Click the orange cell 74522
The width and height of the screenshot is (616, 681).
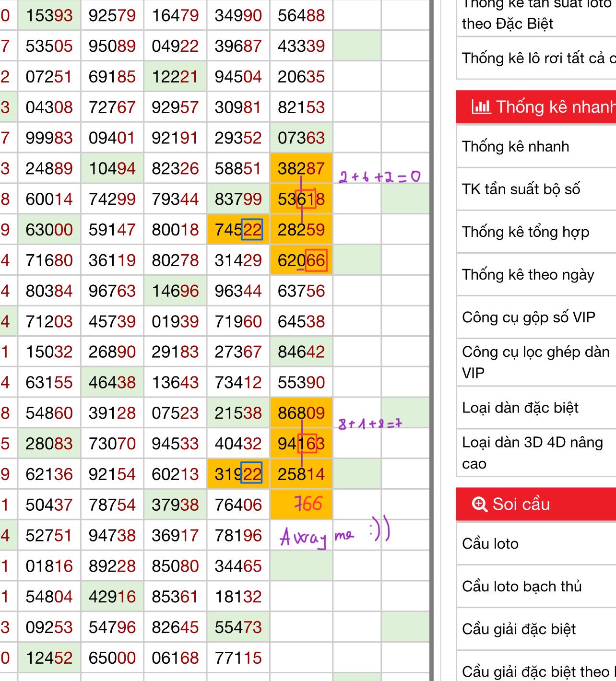[238, 229]
